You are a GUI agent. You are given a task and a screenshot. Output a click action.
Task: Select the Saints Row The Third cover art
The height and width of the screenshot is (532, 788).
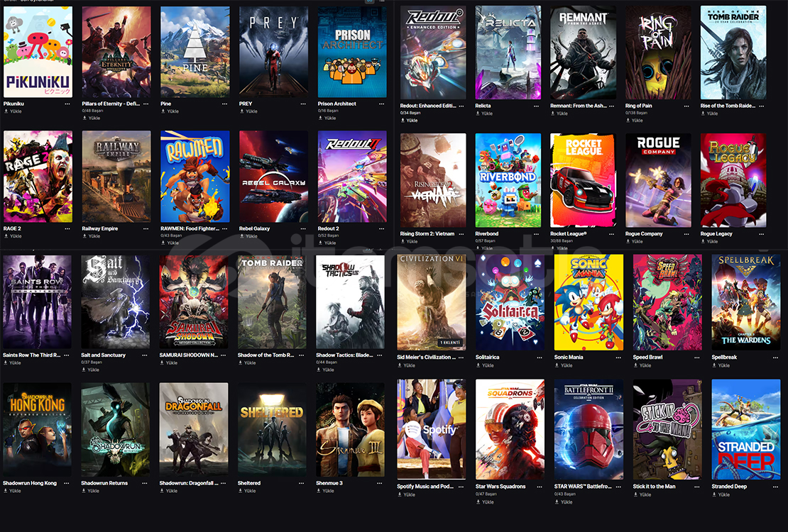pos(37,302)
